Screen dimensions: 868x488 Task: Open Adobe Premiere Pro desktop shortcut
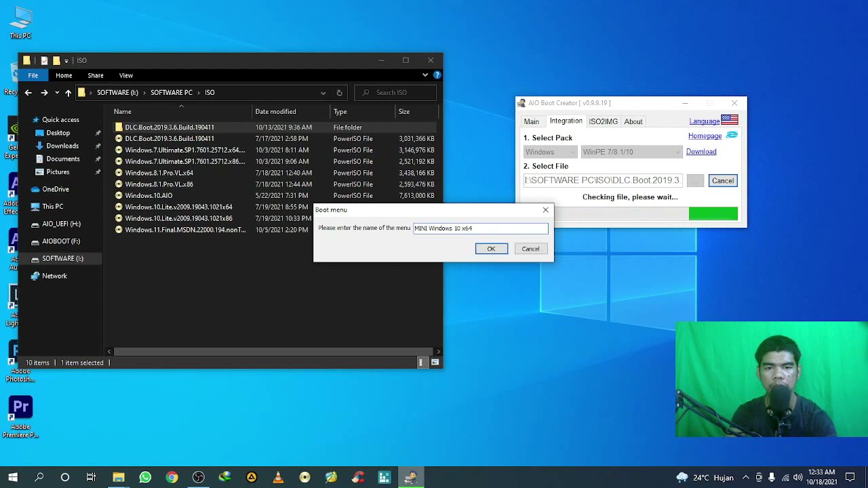20,417
